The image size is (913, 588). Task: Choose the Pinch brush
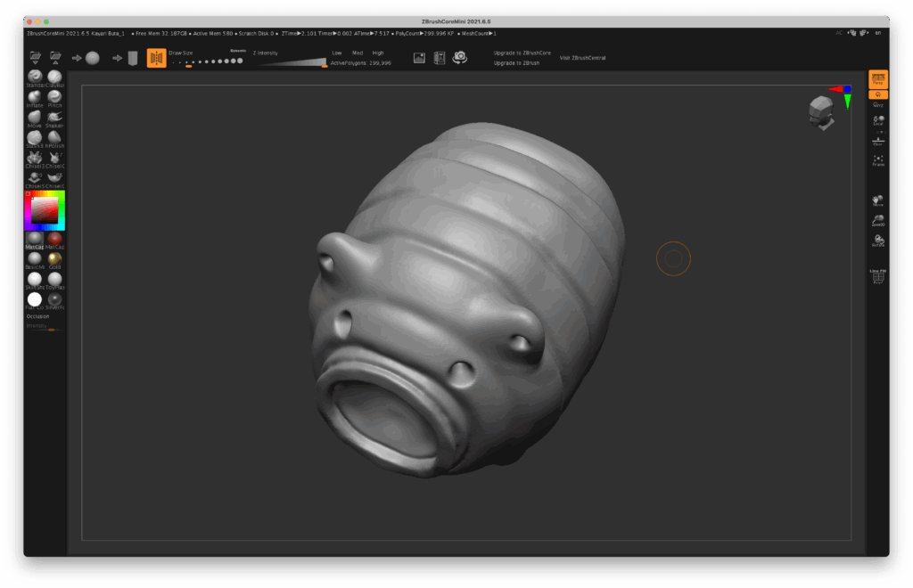tap(54, 99)
